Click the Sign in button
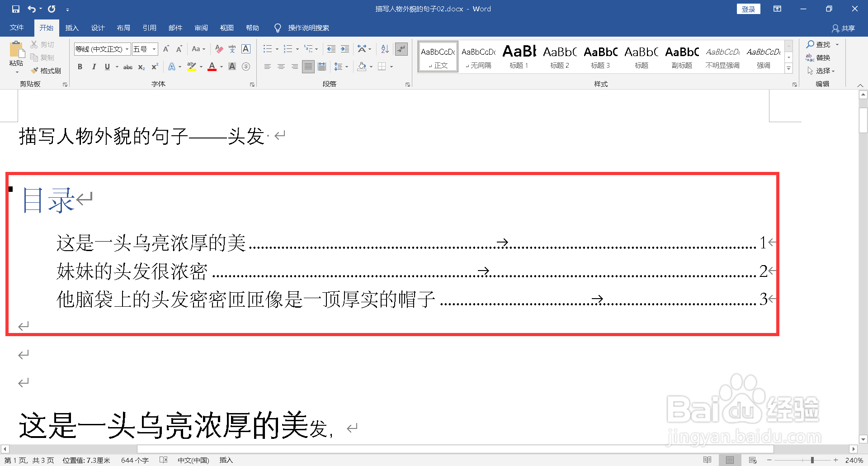 click(748, 9)
